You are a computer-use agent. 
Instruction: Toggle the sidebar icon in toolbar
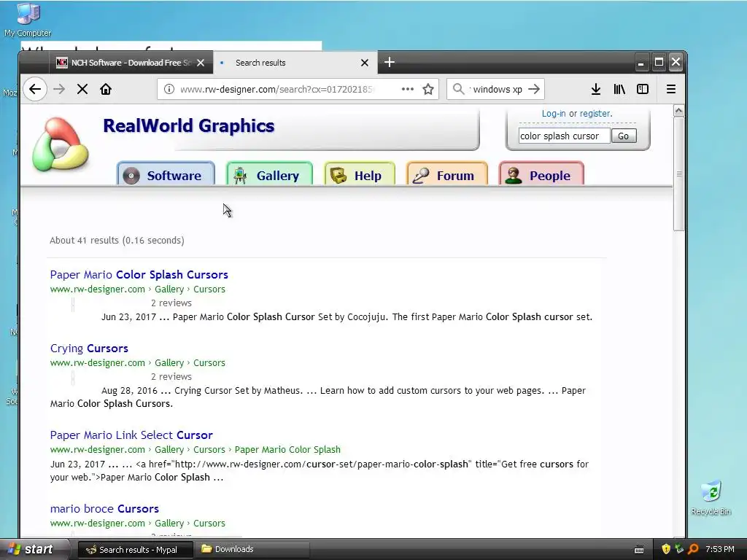point(643,89)
